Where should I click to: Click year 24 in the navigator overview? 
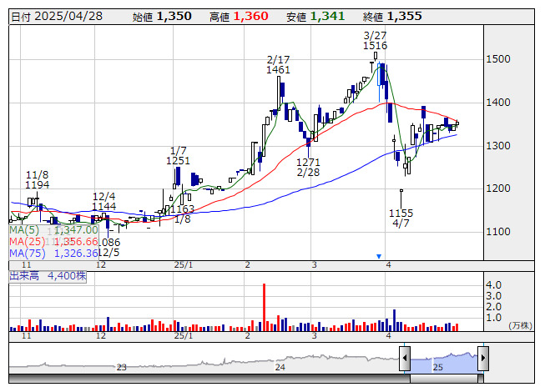click(280, 367)
